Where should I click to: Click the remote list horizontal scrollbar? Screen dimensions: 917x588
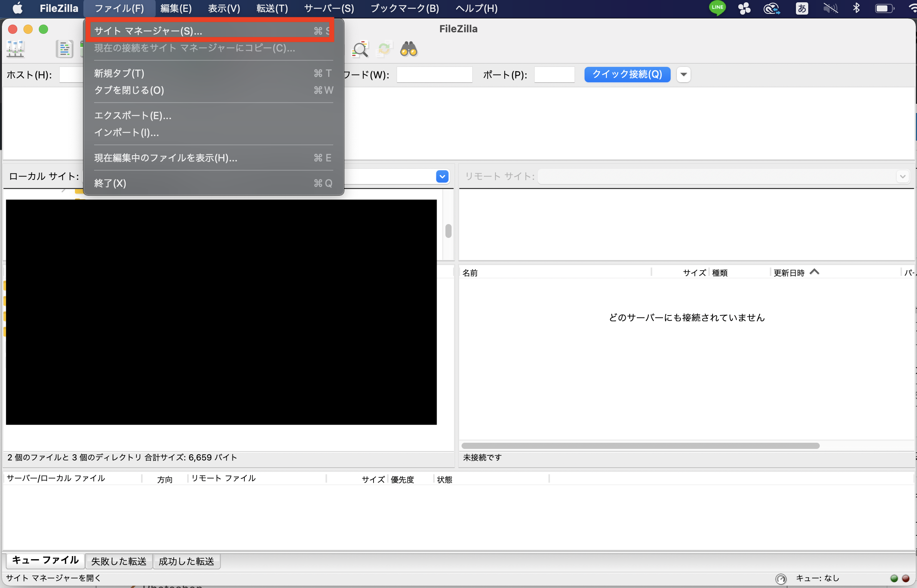tap(640, 445)
